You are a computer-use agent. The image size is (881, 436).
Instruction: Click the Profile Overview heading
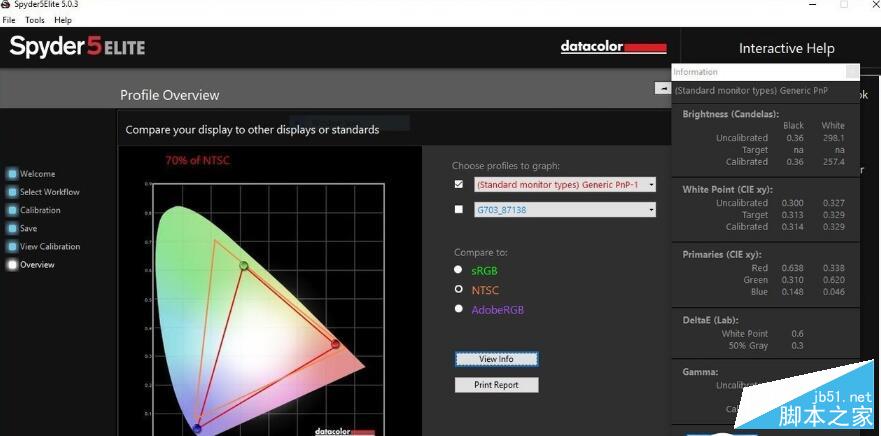(170, 95)
